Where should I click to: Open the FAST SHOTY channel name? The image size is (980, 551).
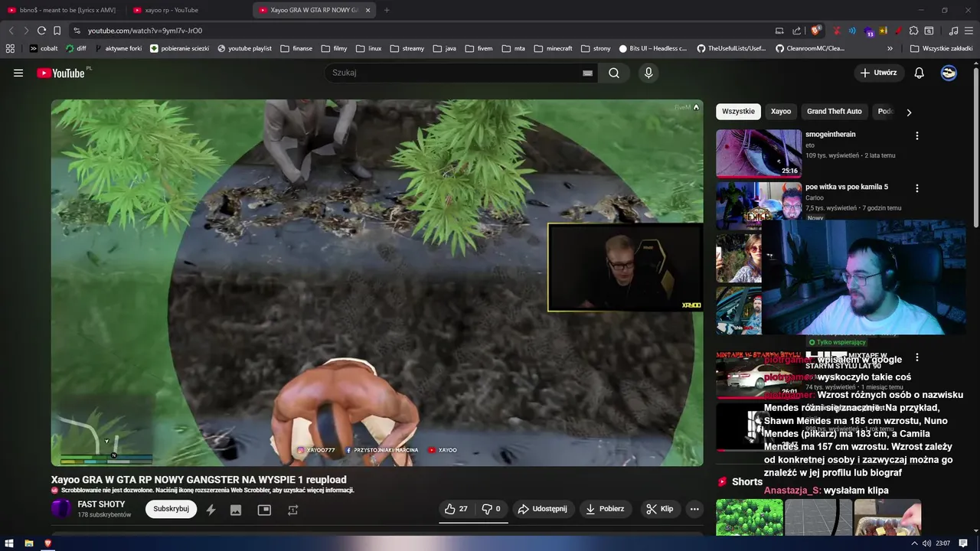[x=101, y=504]
